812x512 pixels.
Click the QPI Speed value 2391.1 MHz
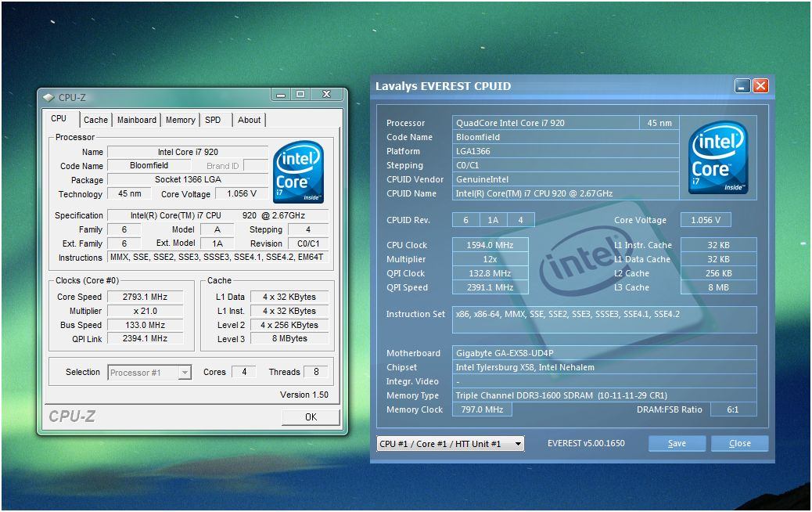click(490, 287)
